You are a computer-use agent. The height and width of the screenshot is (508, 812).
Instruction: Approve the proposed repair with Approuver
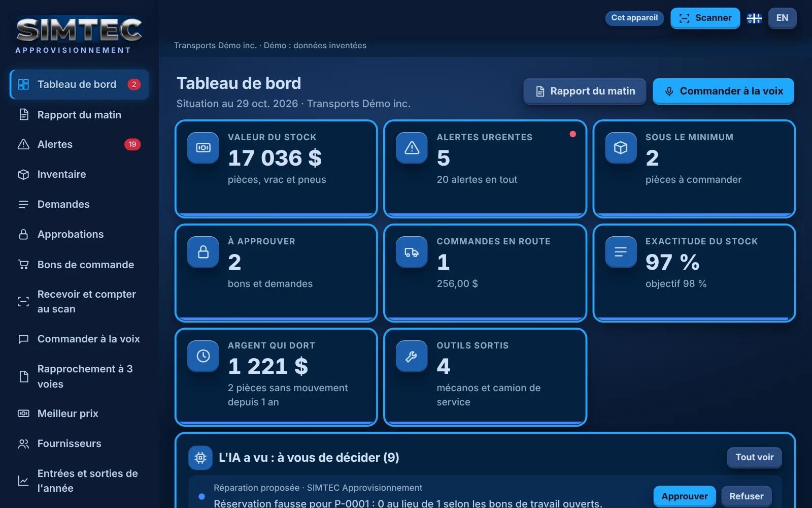click(685, 496)
